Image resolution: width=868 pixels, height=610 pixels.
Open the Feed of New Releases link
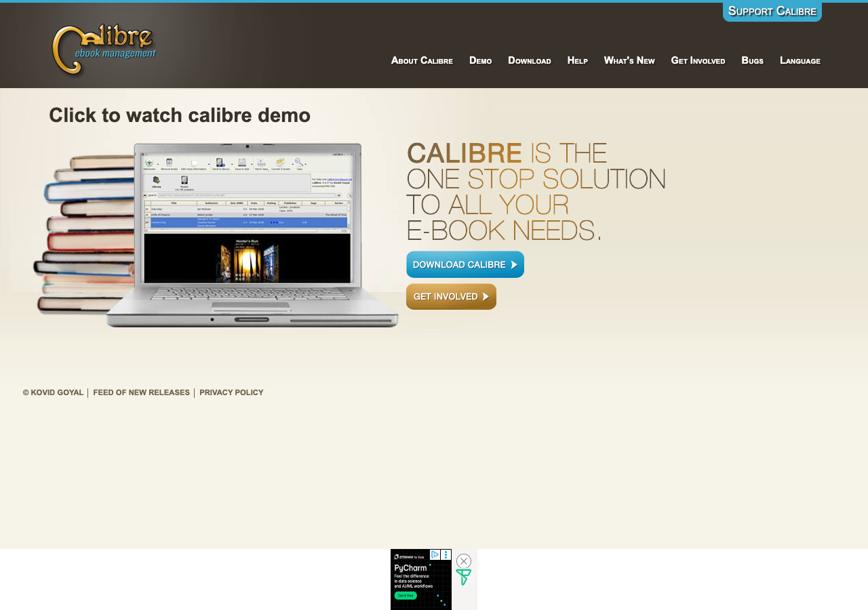[x=142, y=392]
